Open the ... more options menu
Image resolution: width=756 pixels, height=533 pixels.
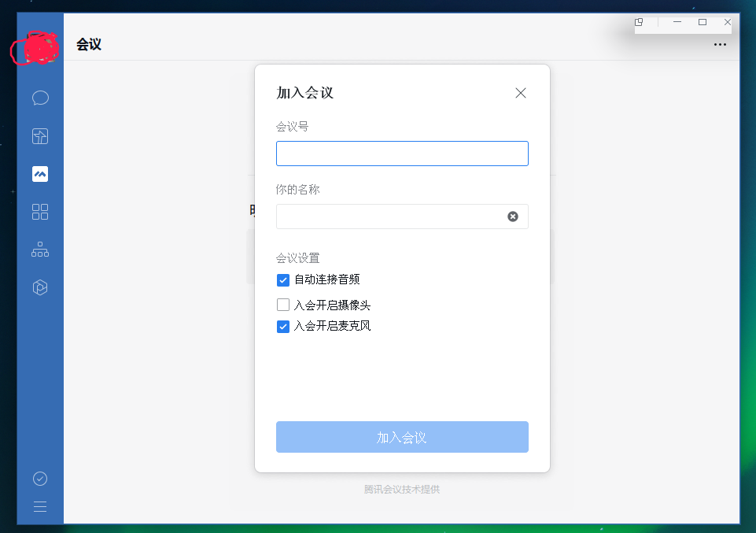[x=720, y=45]
